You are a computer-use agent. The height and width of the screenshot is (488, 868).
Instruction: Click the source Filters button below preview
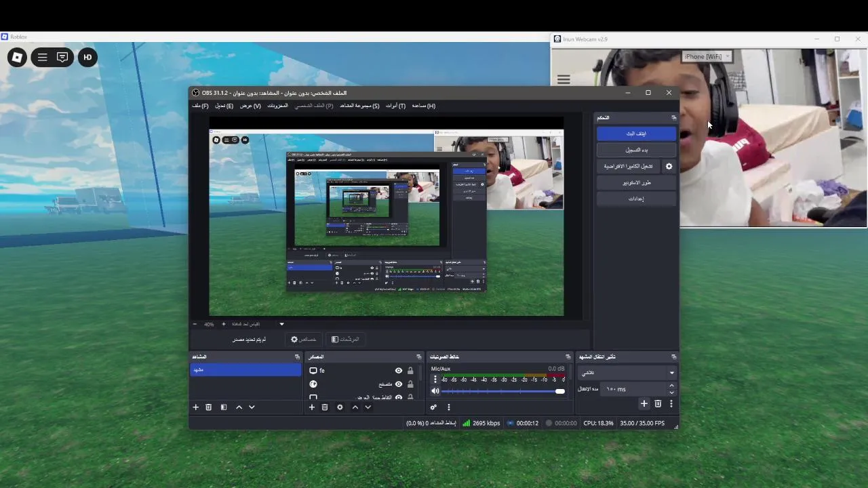click(x=345, y=340)
